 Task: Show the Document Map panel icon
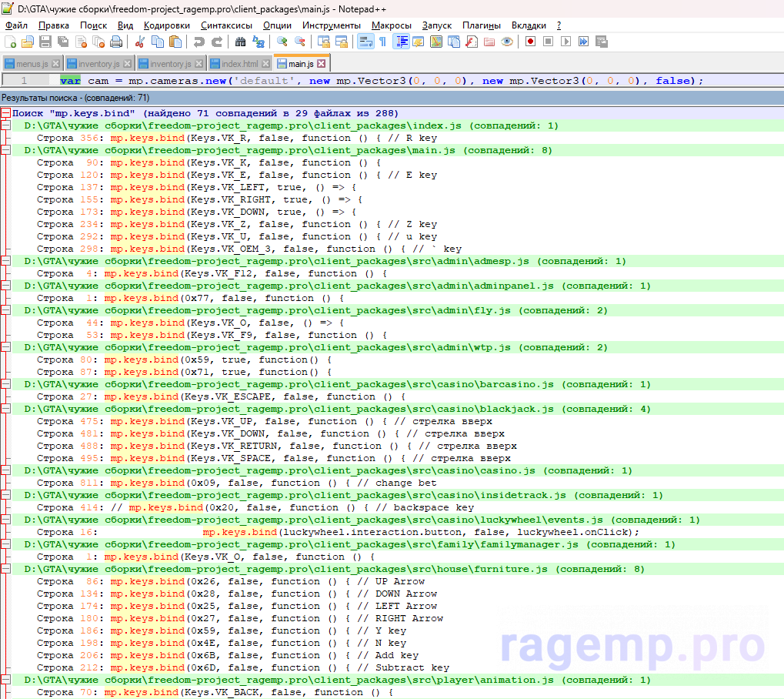point(436,42)
